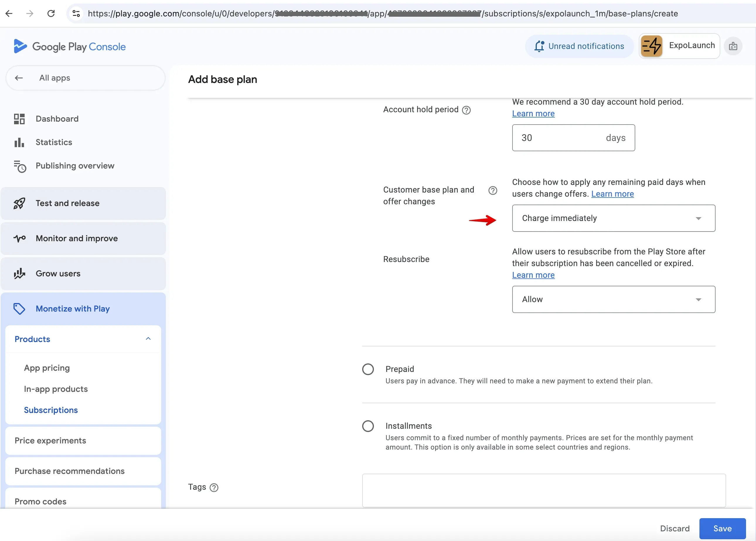This screenshot has height=541, width=756.
Task: Open site information icon in address bar
Action: tap(76, 14)
